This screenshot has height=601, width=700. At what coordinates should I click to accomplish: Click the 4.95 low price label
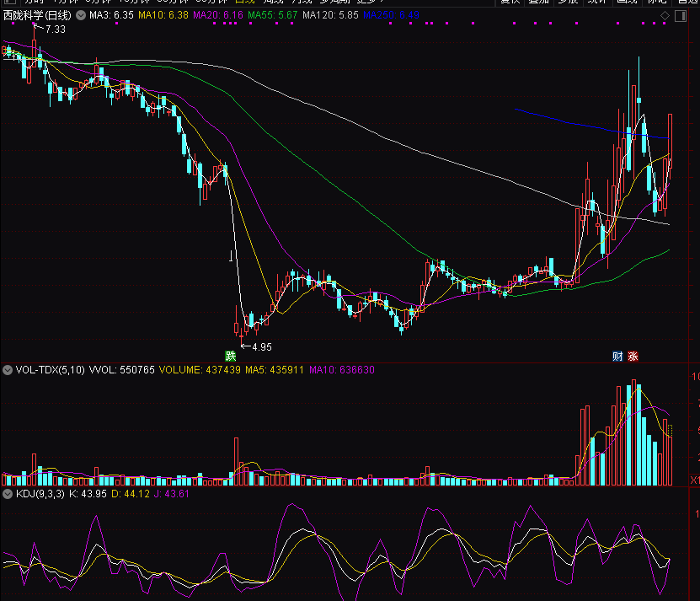[261, 346]
